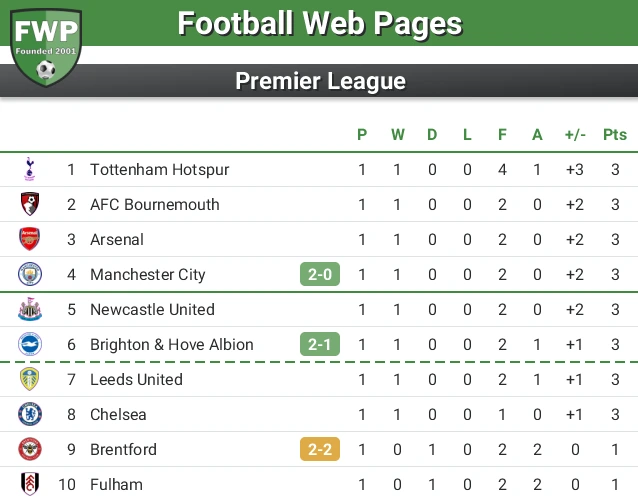The height and width of the screenshot is (500, 638).
Task: Click the Fulham club crest
Action: click(x=30, y=484)
